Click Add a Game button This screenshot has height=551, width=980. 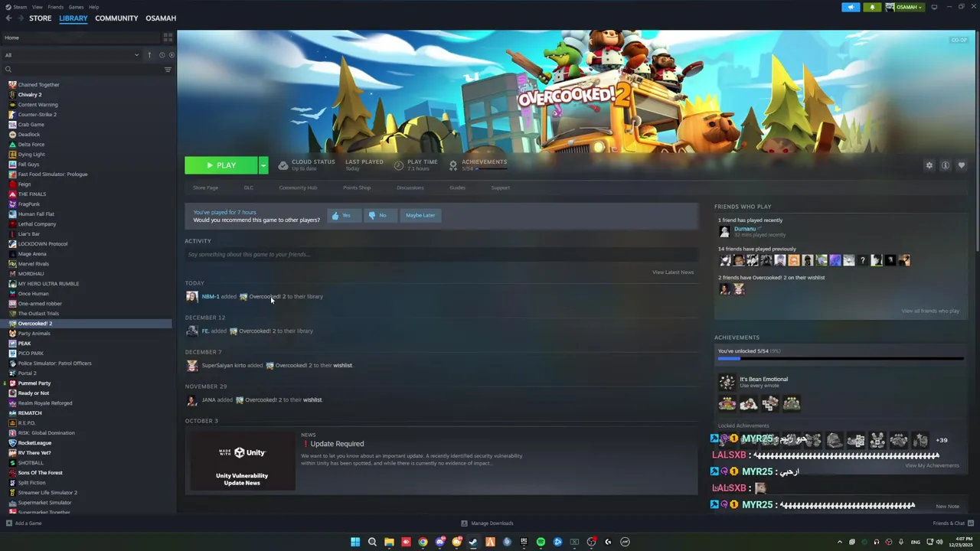(24, 523)
